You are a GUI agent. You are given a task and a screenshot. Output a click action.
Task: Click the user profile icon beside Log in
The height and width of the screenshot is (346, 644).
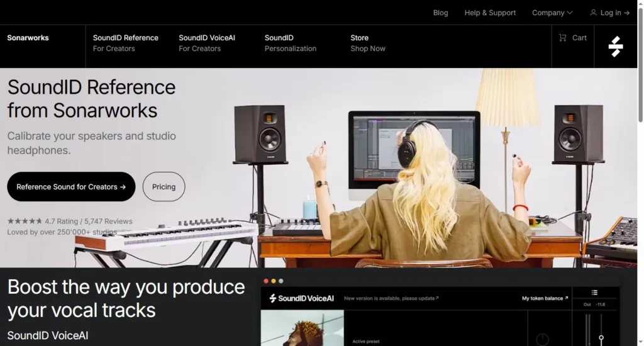pyautogui.click(x=593, y=13)
